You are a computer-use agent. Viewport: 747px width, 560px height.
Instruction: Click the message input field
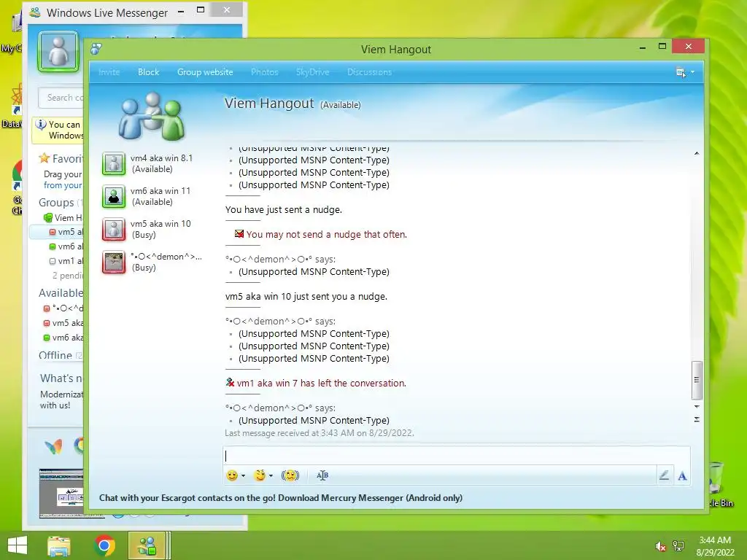click(x=457, y=456)
